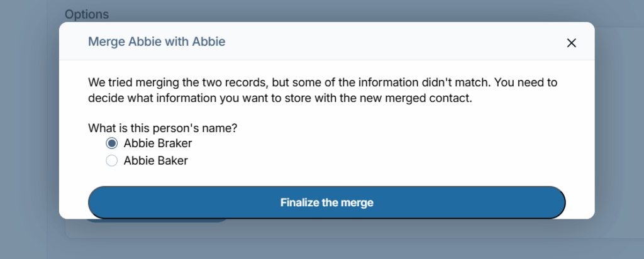Click the "Merge Abbie with Abbie" dialog title
Image resolution: width=644 pixels, height=259 pixels.
pyautogui.click(x=157, y=42)
